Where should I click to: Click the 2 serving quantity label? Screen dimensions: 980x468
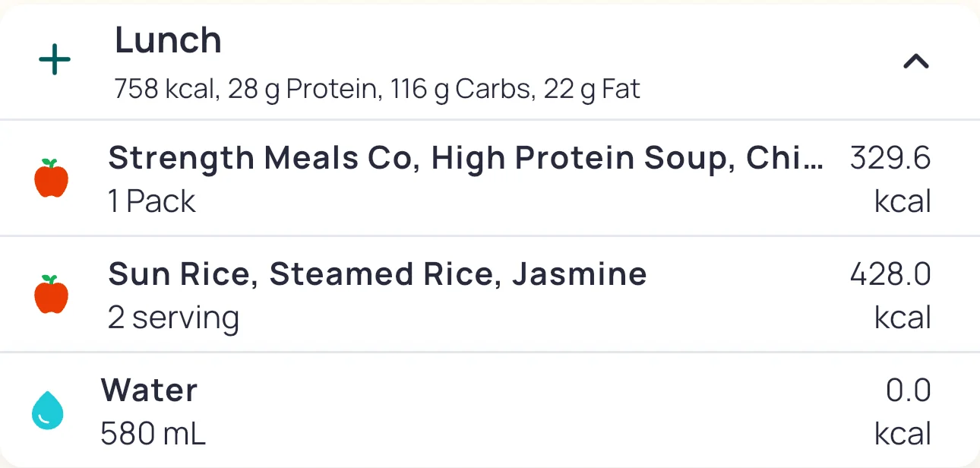pyautogui.click(x=173, y=318)
